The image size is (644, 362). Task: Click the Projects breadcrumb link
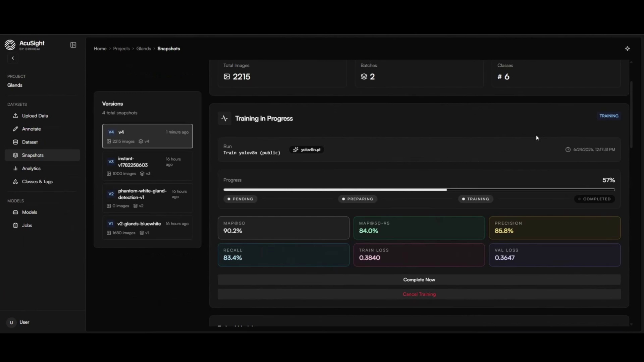pyautogui.click(x=121, y=49)
